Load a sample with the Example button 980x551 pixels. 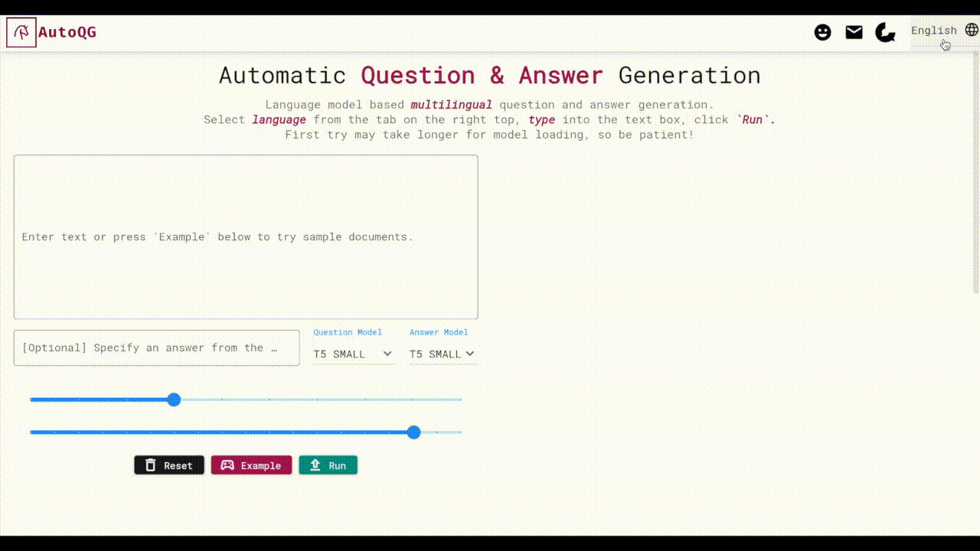251,465
